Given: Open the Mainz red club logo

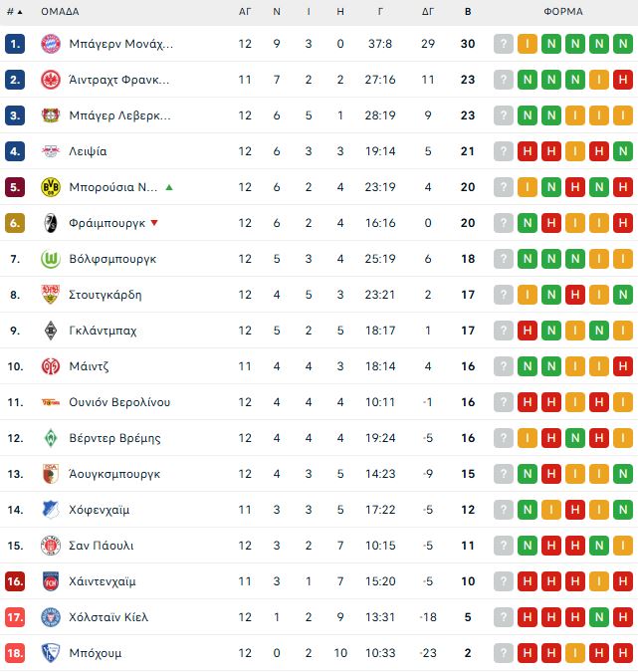Looking at the screenshot, I should [51, 366].
